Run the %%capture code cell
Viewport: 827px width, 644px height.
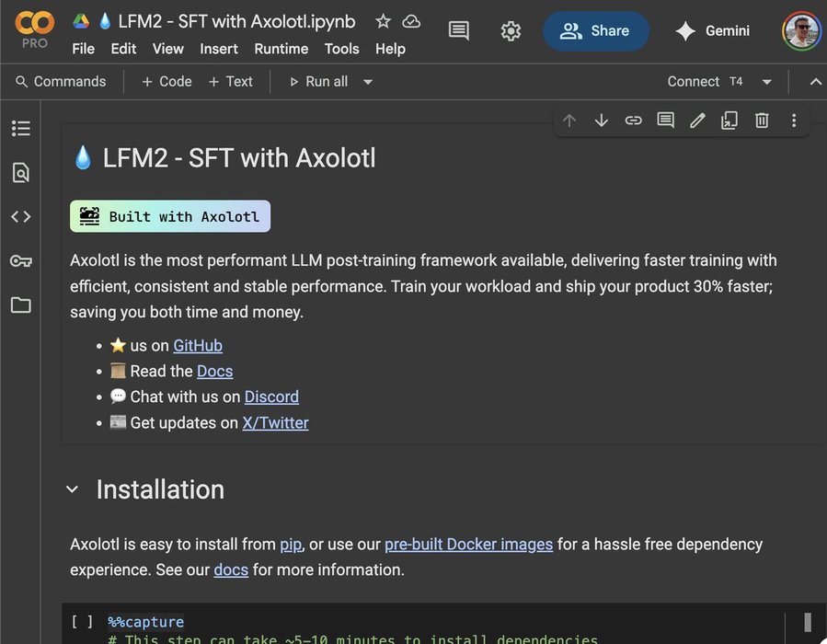[x=83, y=622]
